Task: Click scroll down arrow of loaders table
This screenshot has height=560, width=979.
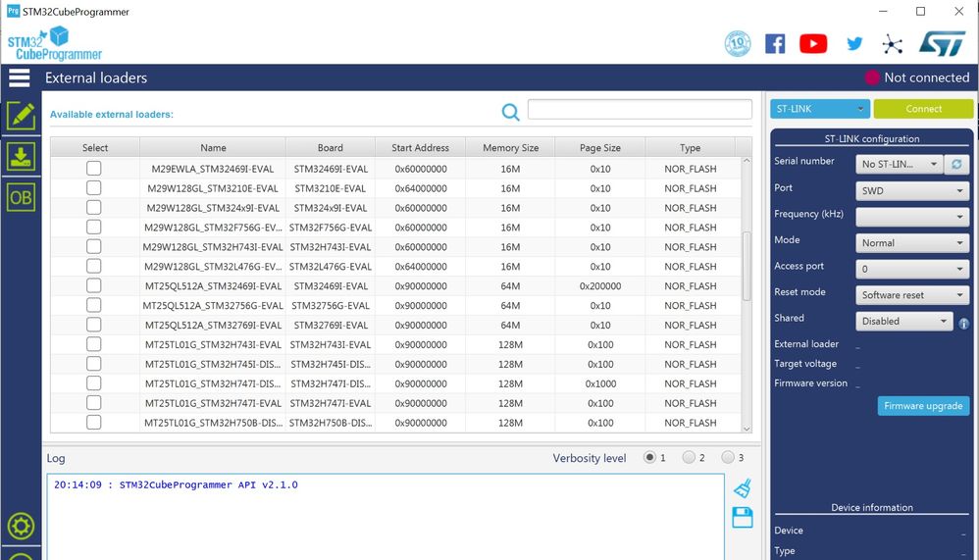Action: pos(747,429)
